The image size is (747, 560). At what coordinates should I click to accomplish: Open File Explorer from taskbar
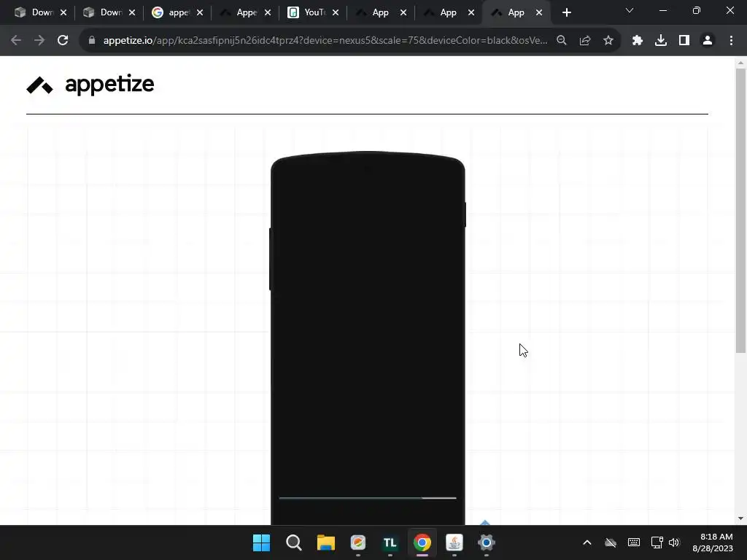pyautogui.click(x=326, y=542)
